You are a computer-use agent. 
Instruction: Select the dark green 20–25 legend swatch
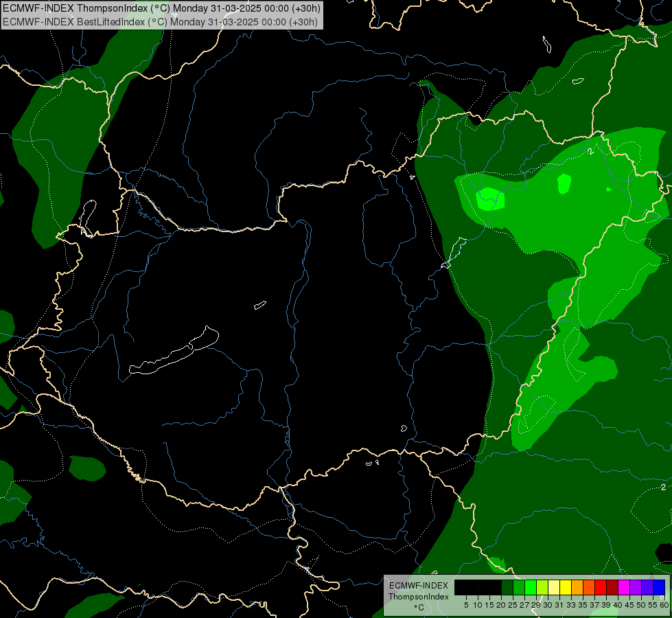507,587
